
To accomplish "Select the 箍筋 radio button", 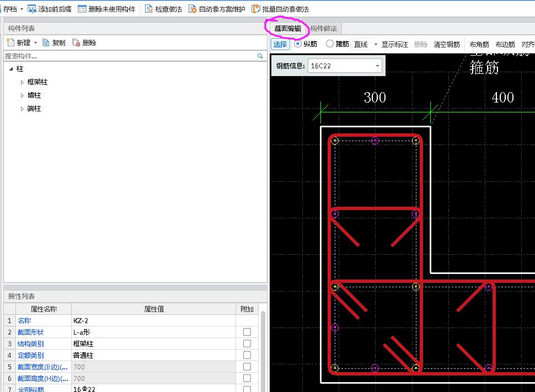I will pyautogui.click(x=330, y=44).
